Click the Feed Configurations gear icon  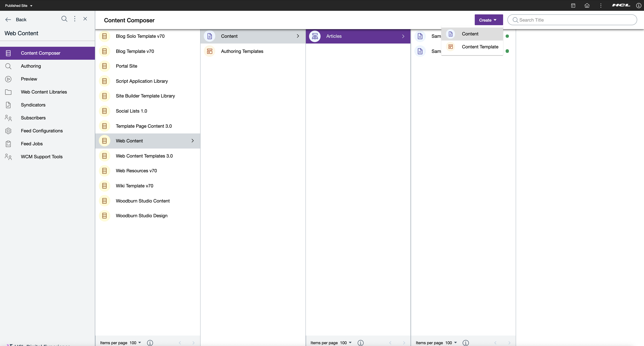[8, 131]
